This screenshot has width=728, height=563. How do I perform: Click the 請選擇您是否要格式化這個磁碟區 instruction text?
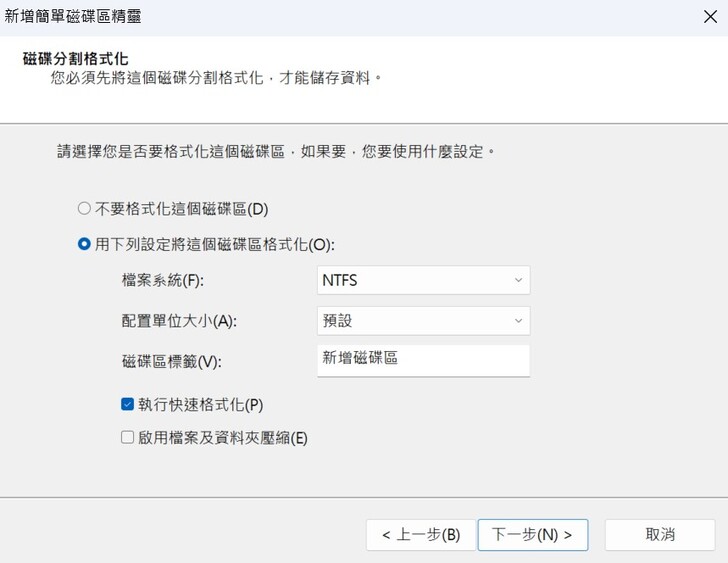(277, 152)
